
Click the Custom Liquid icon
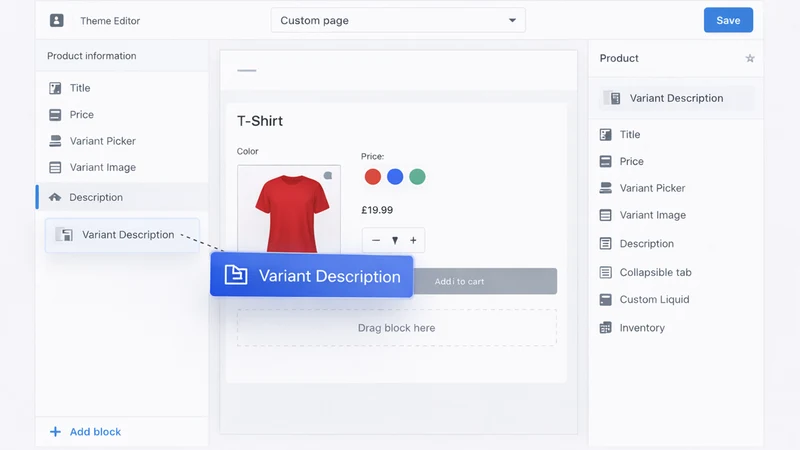point(606,299)
